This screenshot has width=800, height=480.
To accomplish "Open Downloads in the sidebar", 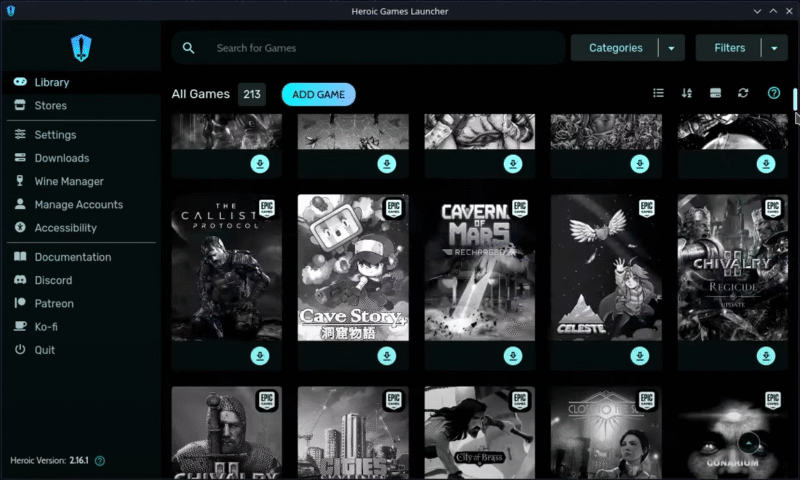I will 81,158.
